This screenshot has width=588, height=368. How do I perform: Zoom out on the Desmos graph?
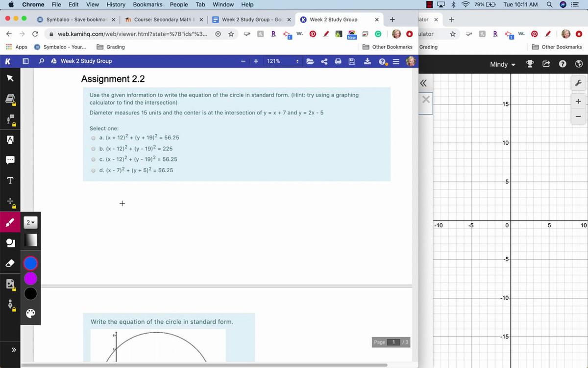[x=578, y=116]
